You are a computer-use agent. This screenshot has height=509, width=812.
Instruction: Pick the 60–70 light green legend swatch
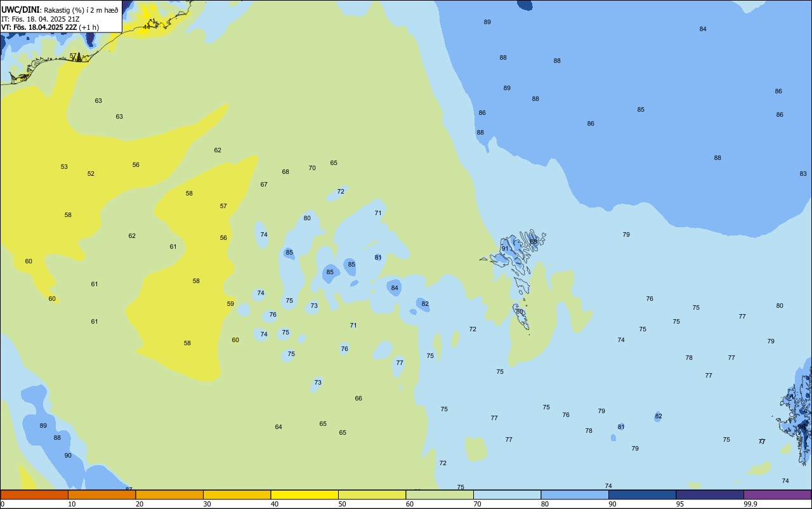click(440, 494)
